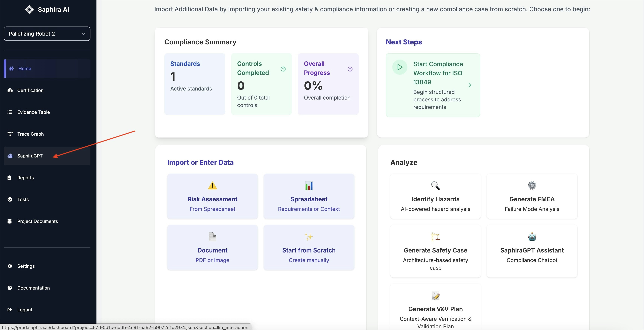Click help icon beside Overall Progress
644x330 pixels.
pyautogui.click(x=350, y=69)
